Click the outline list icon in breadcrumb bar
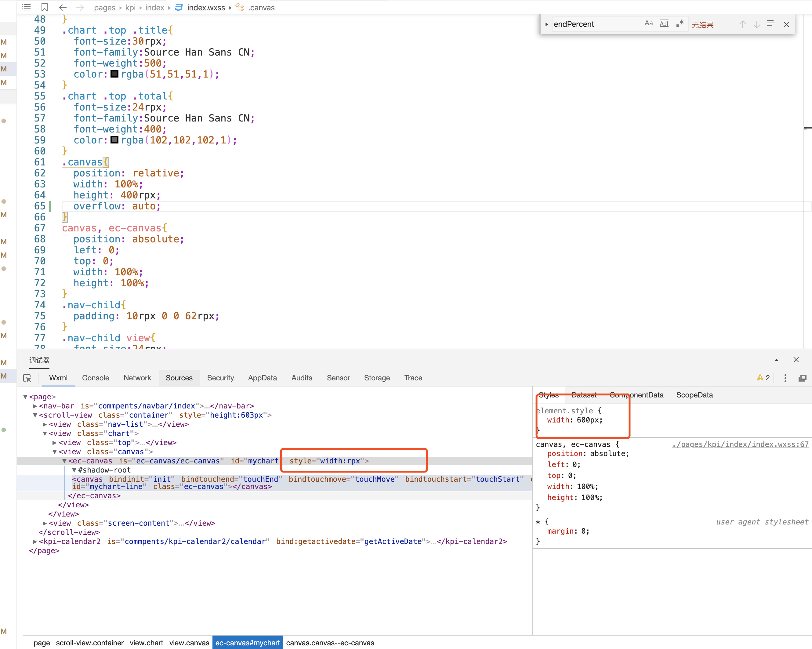This screenshot has width=812, height=649. 26,7
